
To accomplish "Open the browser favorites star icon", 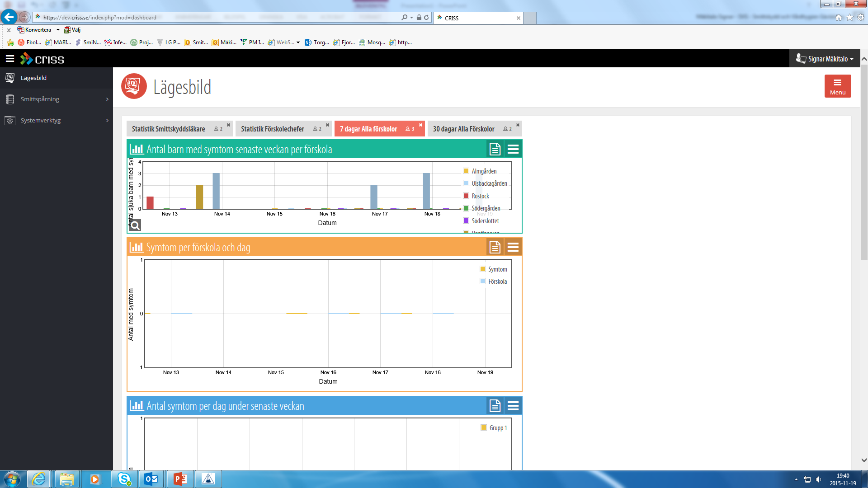I will point(849,18).
